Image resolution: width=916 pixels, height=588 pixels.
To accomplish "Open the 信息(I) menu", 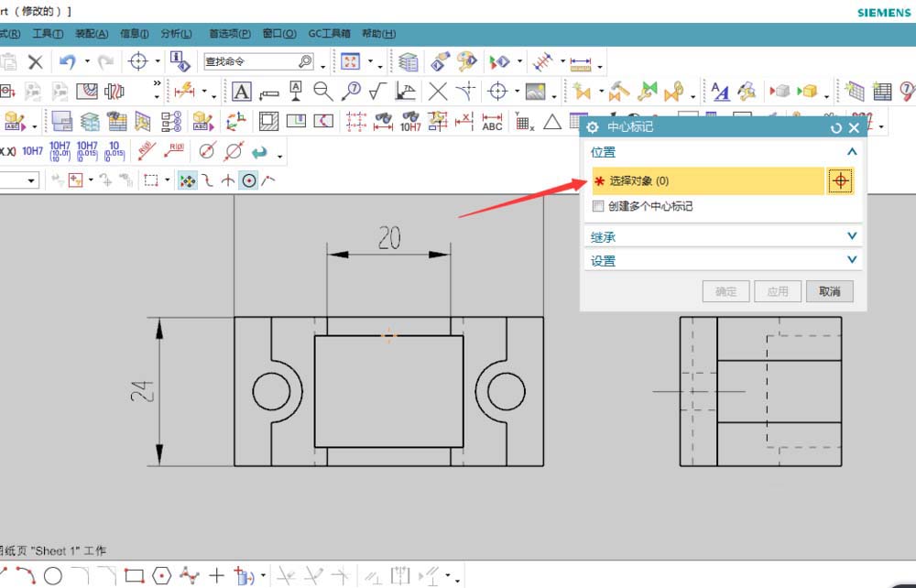I will (x=135, y=34).
